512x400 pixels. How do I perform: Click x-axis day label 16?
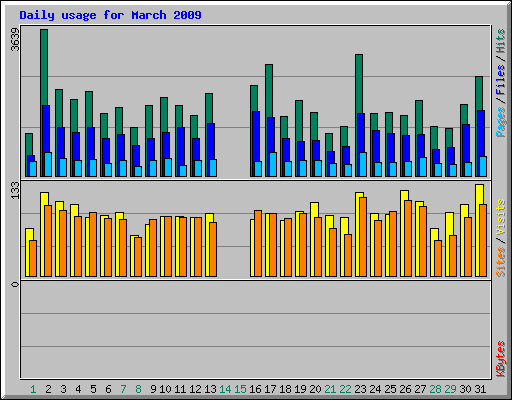[x=255, y=389]
